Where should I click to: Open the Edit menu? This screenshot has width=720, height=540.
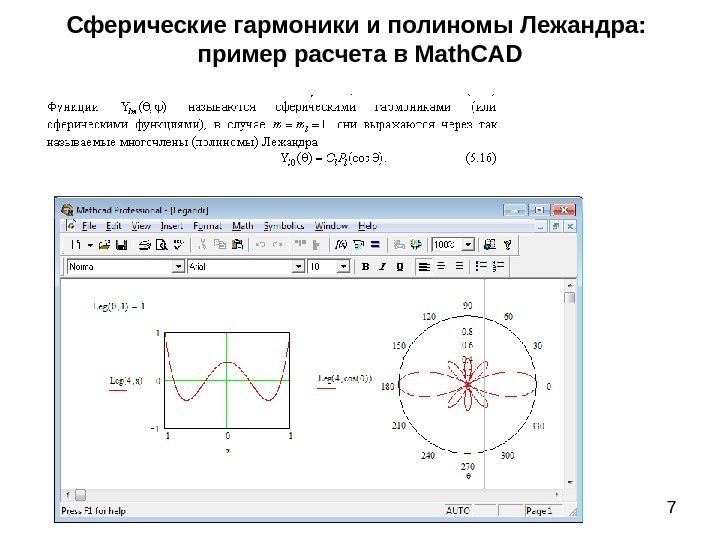(x=113, y=226)
